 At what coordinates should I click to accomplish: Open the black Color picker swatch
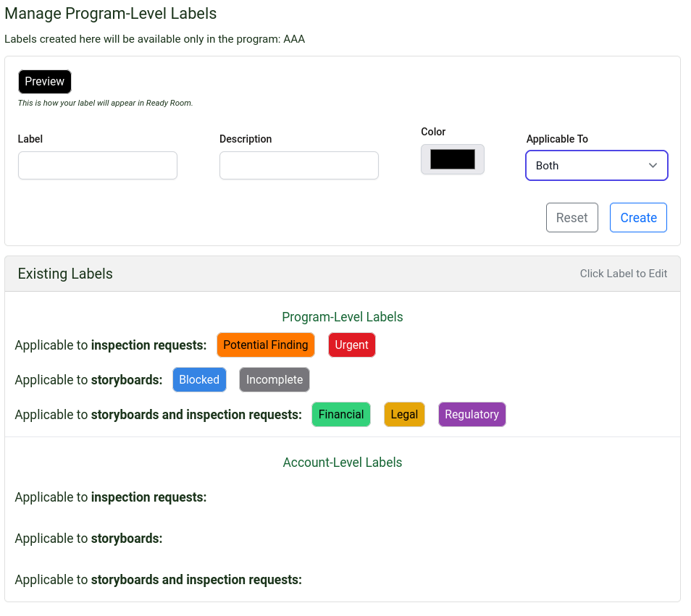453,159
